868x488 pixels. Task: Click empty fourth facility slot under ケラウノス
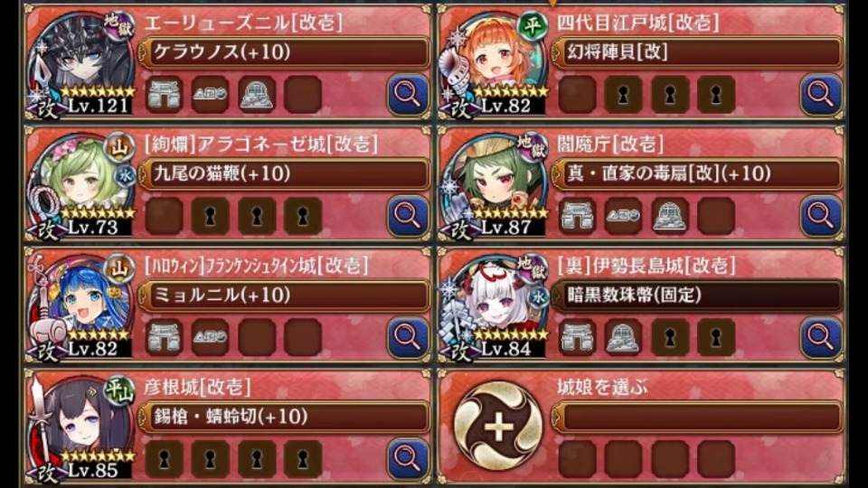pos(303,95)
